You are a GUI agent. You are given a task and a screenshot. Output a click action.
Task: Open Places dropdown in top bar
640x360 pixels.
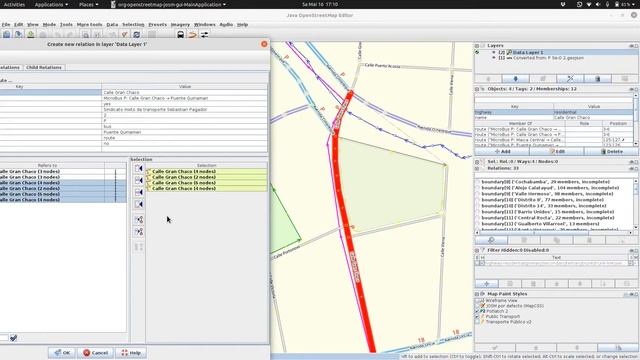pyautogui.click(x=88, y=4)
